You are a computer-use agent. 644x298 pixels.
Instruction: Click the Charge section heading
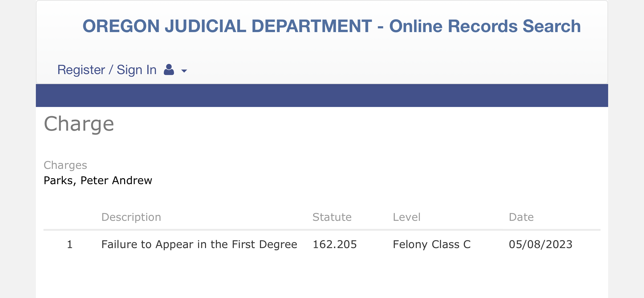click(79, 124)
